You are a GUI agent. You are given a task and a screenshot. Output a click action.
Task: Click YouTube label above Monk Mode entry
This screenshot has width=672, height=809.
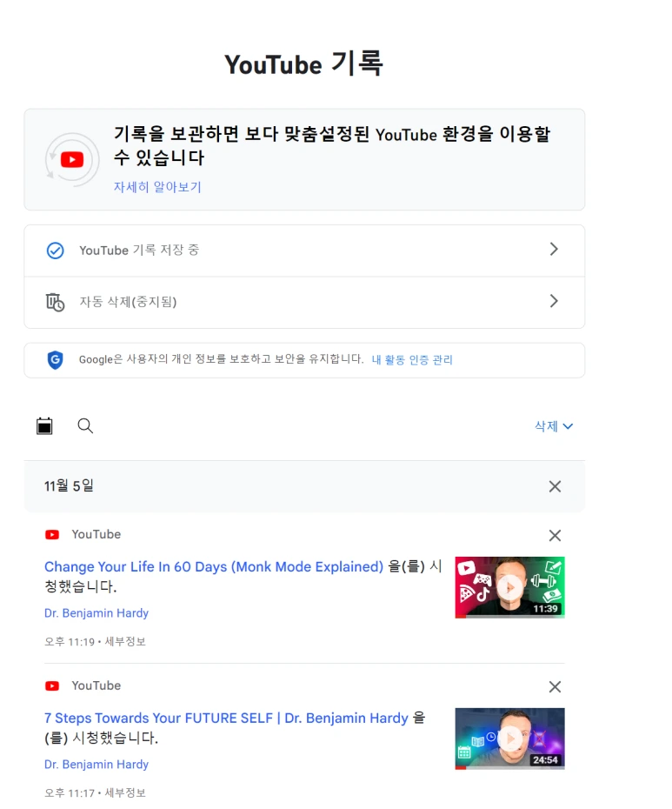click(x=96, y=534)
